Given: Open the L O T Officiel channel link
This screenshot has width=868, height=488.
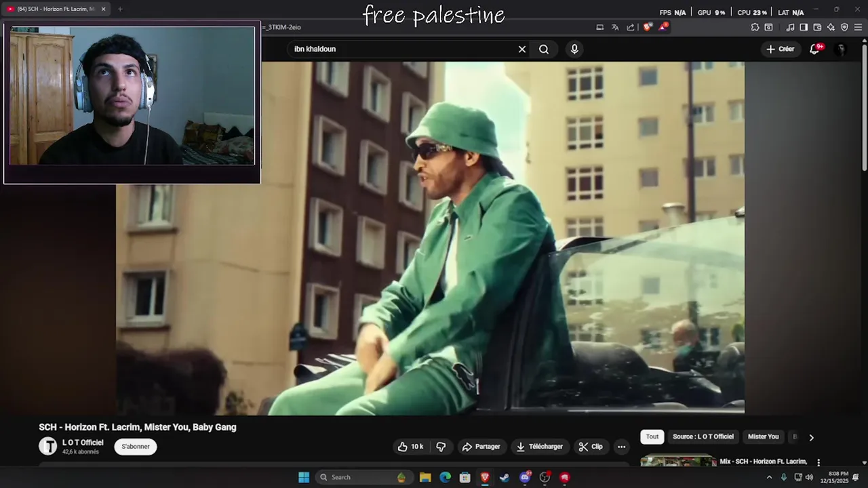Looking at the screenshot, I should pyautogui.click(x=83, y=443).
